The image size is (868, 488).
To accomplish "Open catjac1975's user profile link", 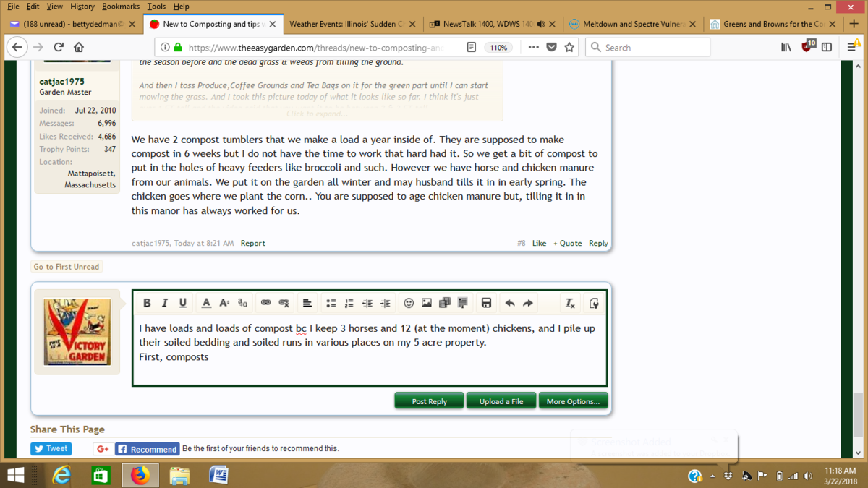I will [x=62, y=81].
